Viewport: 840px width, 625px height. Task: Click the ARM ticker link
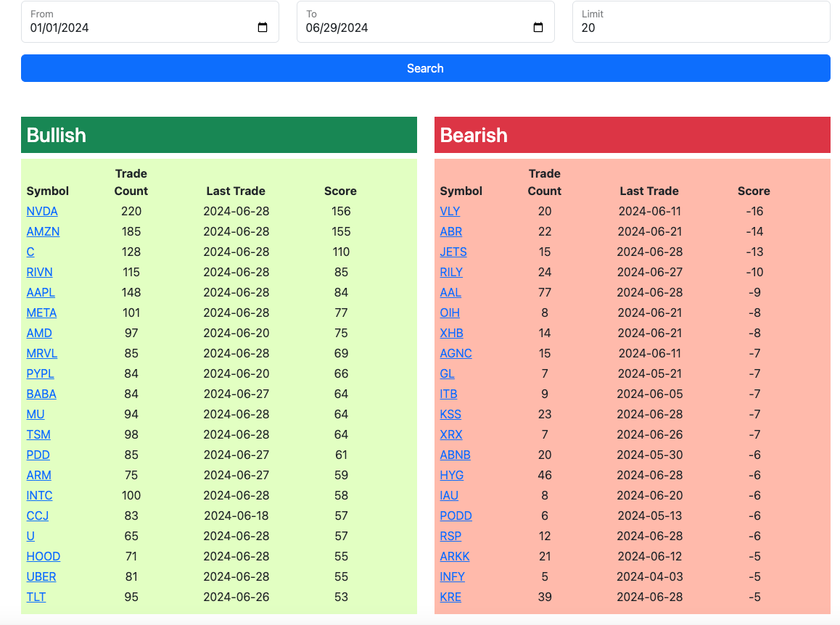point(38,475)
